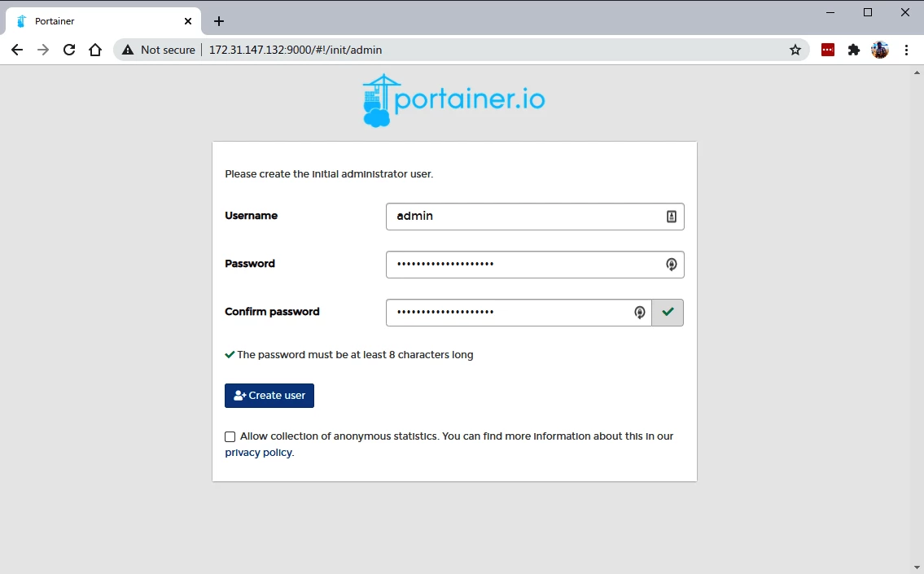Open Chrome's three-dot menu
This screenshot has height=574, width=924.
point(906,50)
